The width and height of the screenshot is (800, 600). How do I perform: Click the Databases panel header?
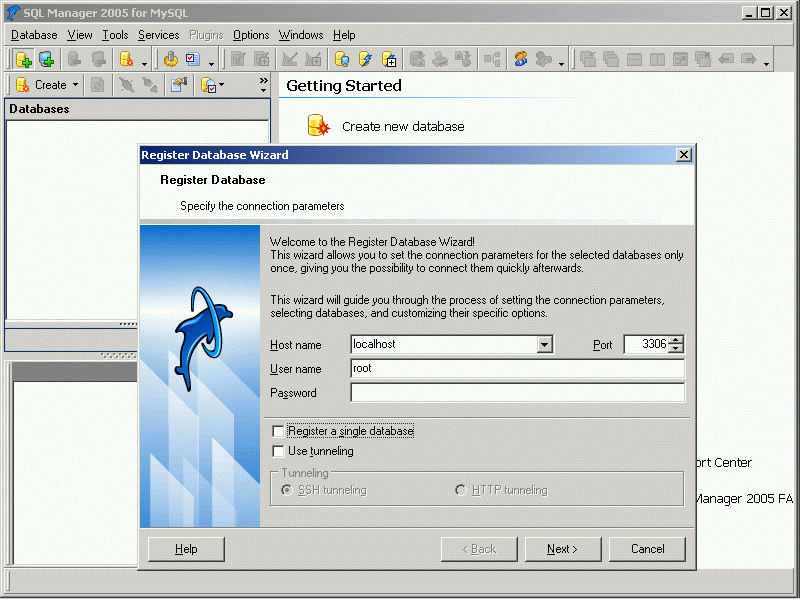click(x=137, y=109)
